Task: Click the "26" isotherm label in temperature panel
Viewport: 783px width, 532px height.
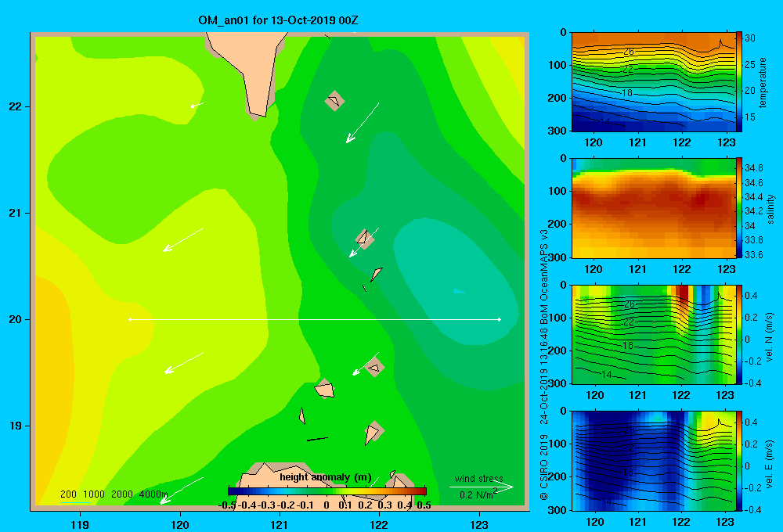Action: 629,52
